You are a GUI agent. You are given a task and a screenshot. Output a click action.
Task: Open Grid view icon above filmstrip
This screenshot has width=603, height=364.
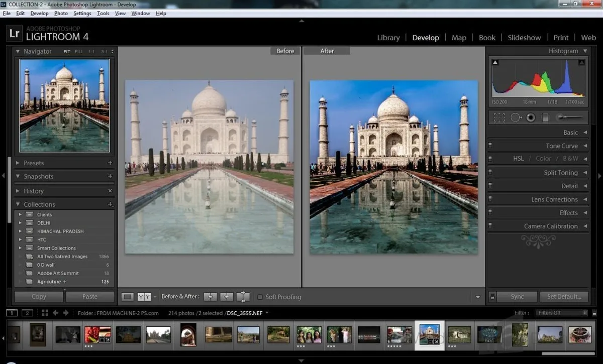tap(45, 313)
